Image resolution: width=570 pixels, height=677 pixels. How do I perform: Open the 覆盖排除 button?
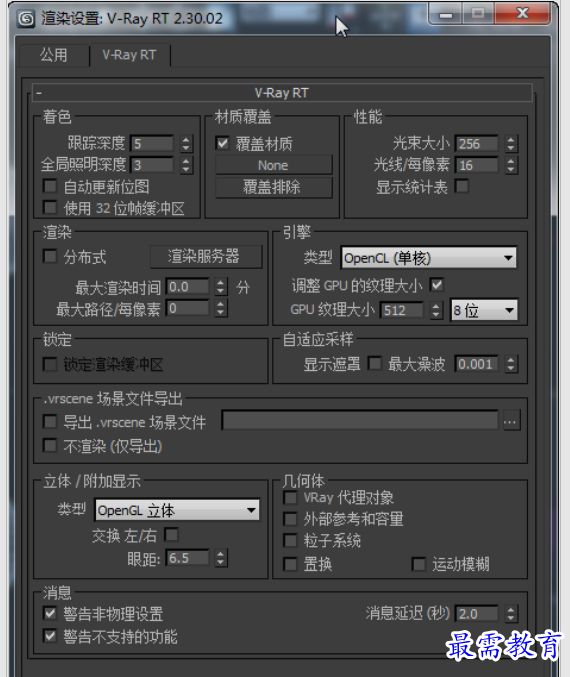(x=274, y=187)
